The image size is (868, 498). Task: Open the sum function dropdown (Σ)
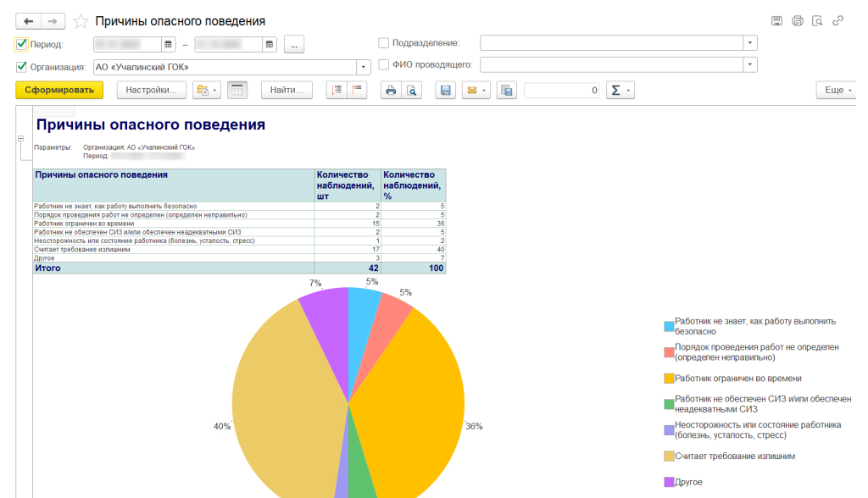click(620, 91)
